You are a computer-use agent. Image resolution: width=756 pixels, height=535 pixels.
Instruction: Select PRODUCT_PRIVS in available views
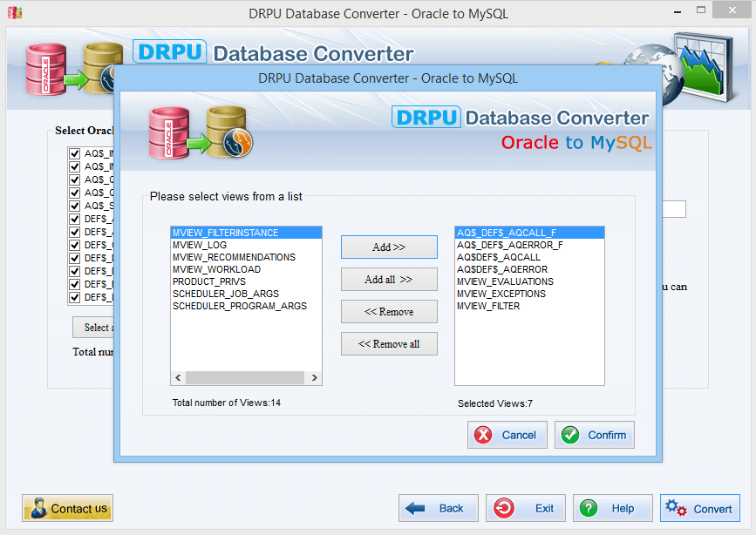coord(246,281)
